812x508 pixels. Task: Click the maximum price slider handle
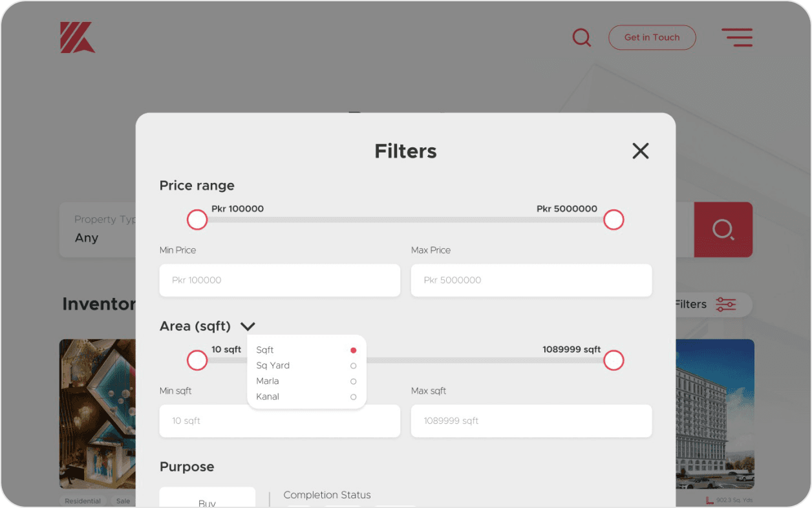(x=614, y=220)
